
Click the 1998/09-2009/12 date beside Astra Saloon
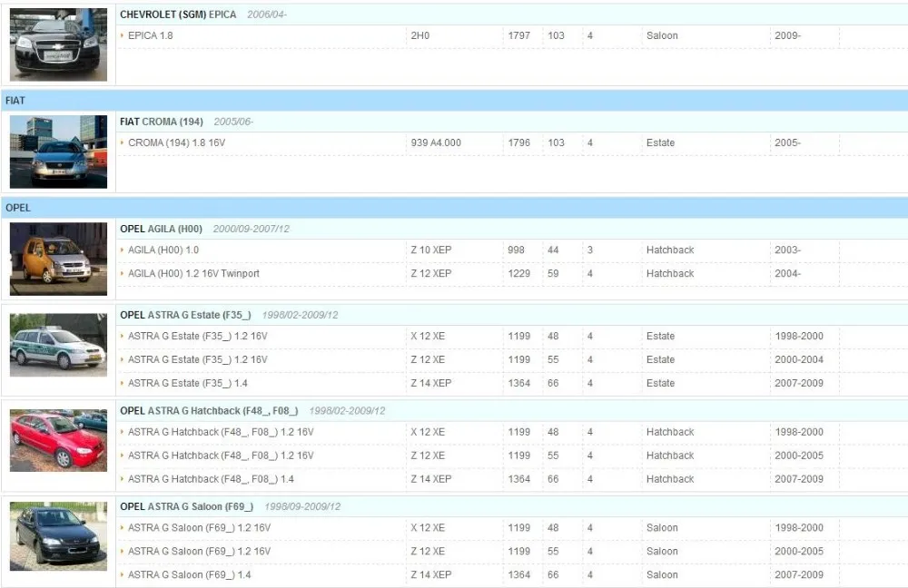(302, 506)
